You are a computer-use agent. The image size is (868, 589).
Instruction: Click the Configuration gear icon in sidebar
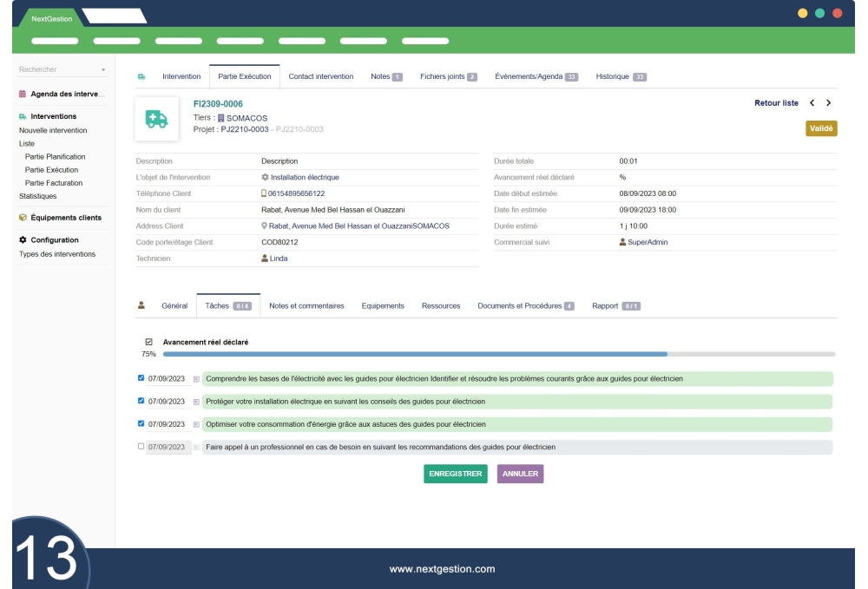23,240
